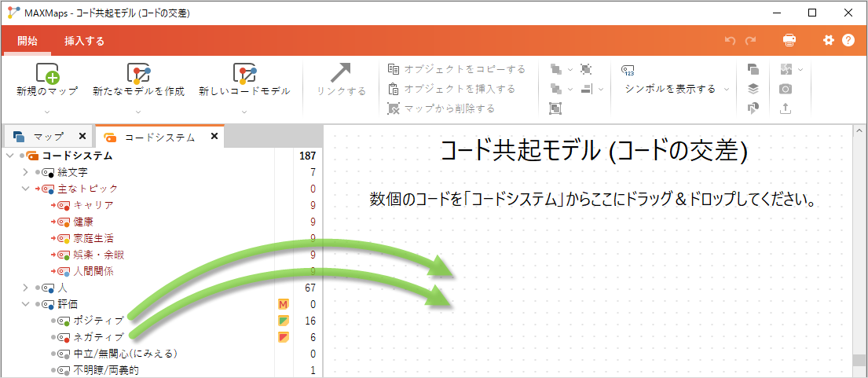
Task: Select the 健康 code
Action: click(83, 222)
